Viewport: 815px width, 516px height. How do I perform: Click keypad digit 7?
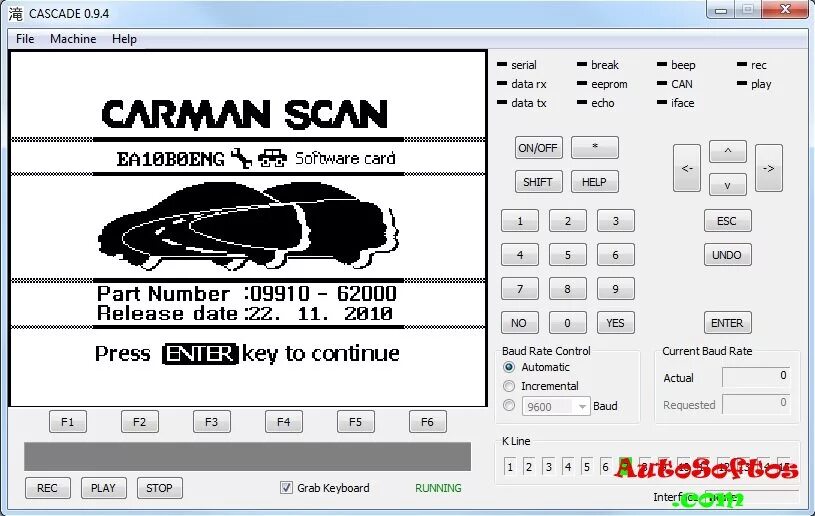[520, 289]
